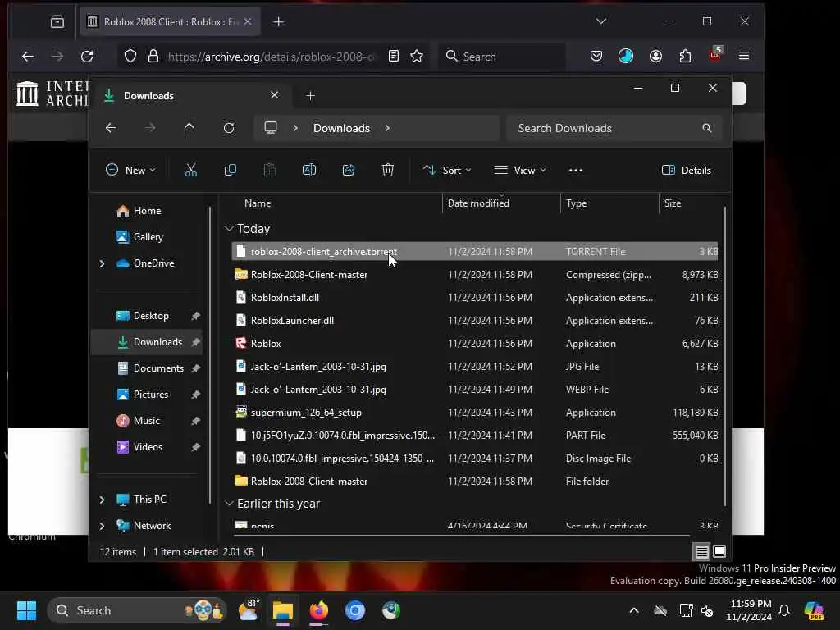
Task: Select the RobloxInstall.dll file
Action: [x=475, y=298]
